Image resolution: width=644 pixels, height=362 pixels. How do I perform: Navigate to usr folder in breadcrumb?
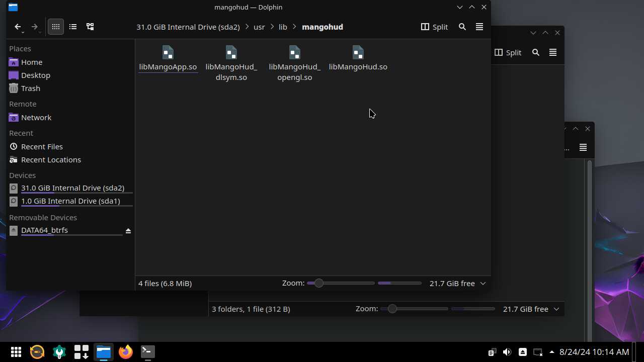click(259, 27)
